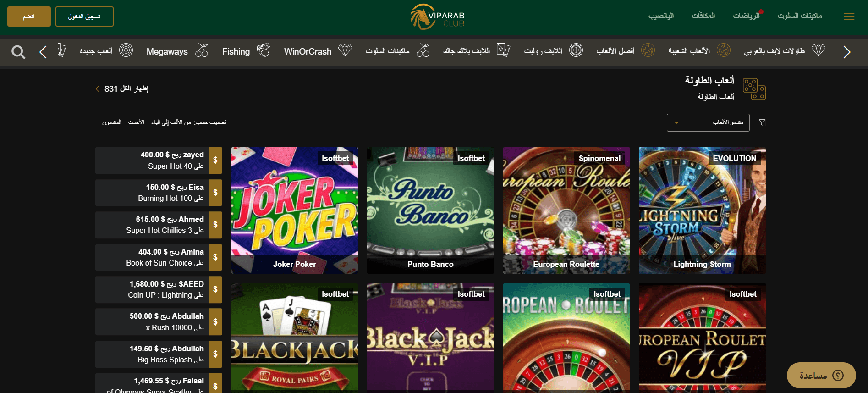Click dollar icon beside Ahmed's win
This screenshot has height=393, width=868.
click(x=215, y=225)
